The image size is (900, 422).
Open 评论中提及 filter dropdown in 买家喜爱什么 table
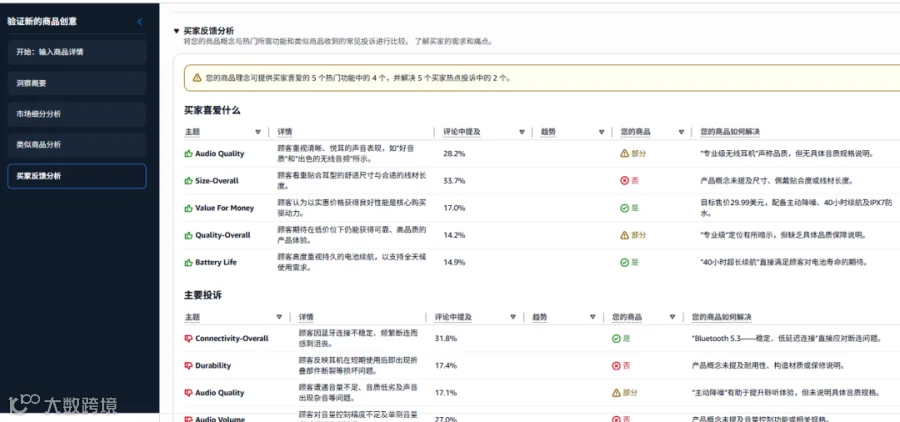(522, 132)
